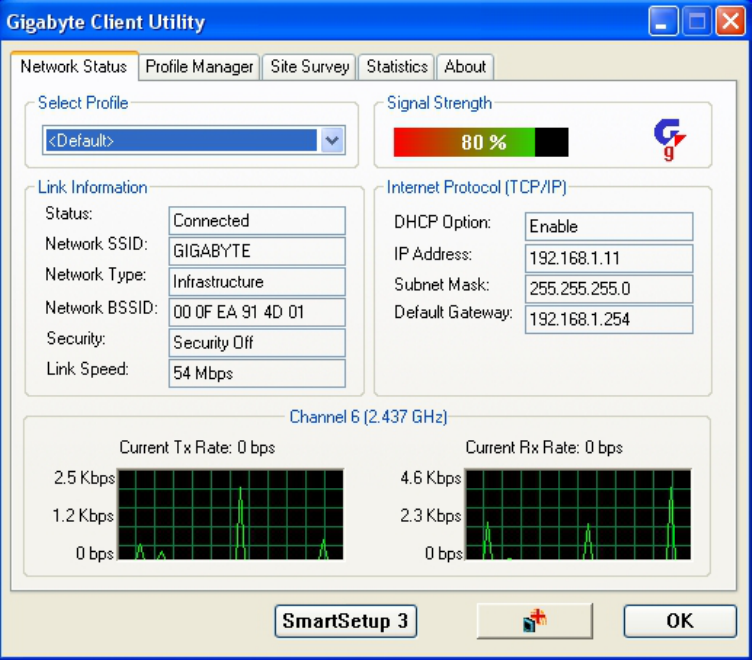Click the Security Off field
The height and width of the screenshot is (660, 752).
pyautogui.click(x=257, y=342)
